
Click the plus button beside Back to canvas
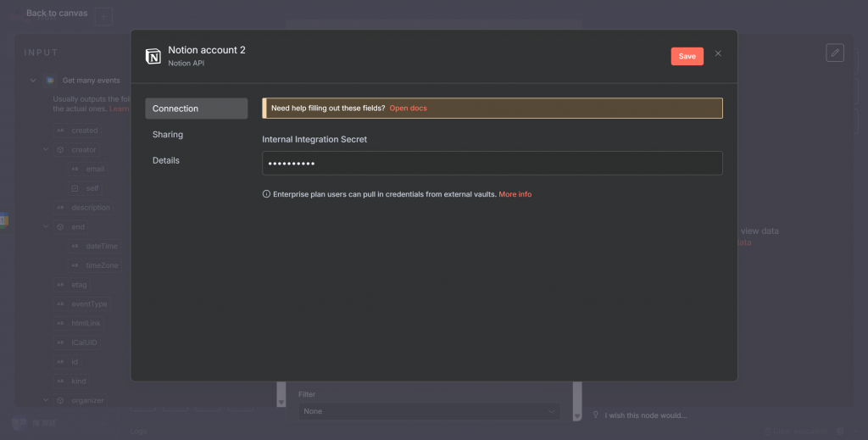103,17
